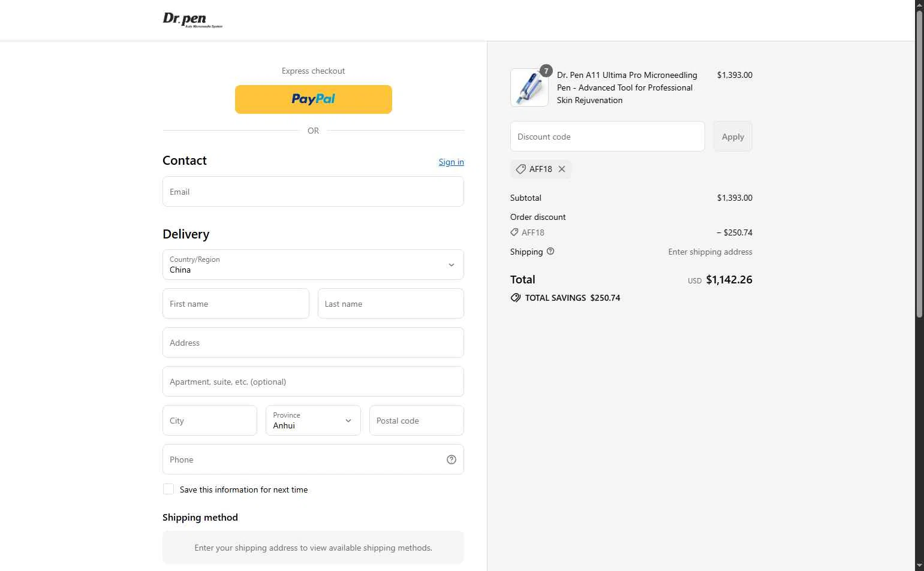Image resolution: width=924 pixels, height=571 pixels.
Task: Open the Sign in link
Action: tap(451, 162)
